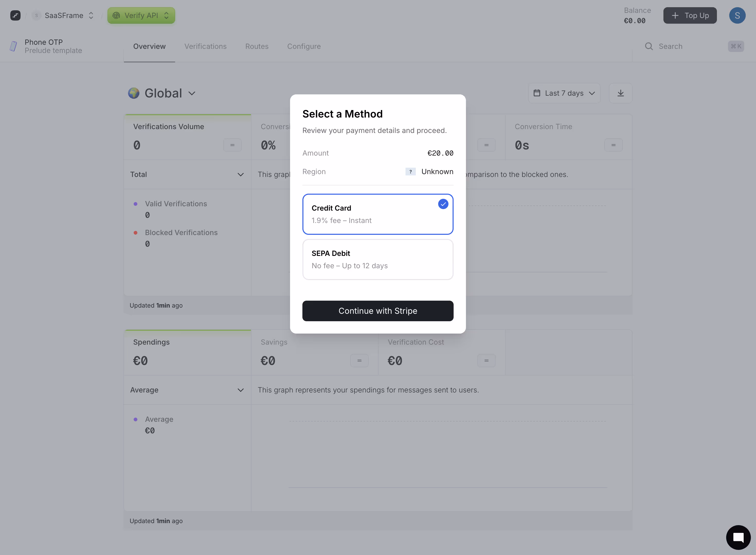Image resolution: width=756 pixels, height=555 pixels.
Task: Select the SEPA Debit payment option
Action: (377, 259)
